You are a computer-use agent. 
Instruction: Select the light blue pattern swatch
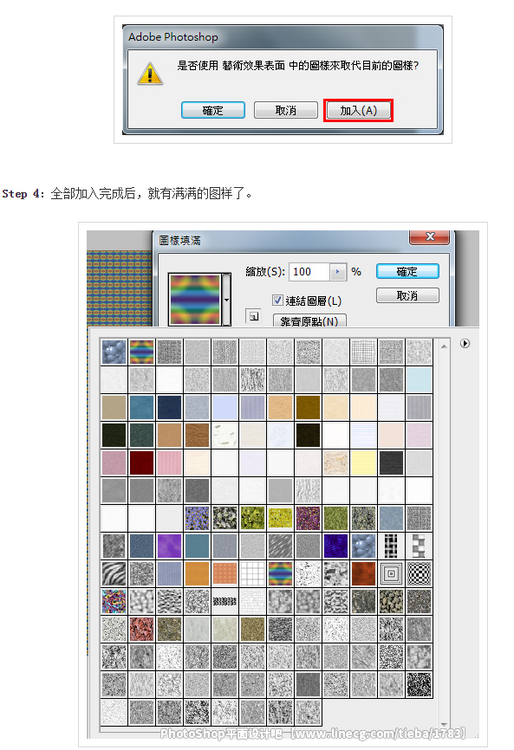pos(419,379)
